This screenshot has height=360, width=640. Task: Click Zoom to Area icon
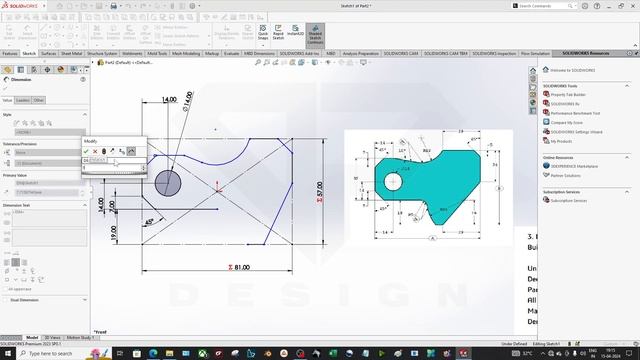[x=267, y=62]
